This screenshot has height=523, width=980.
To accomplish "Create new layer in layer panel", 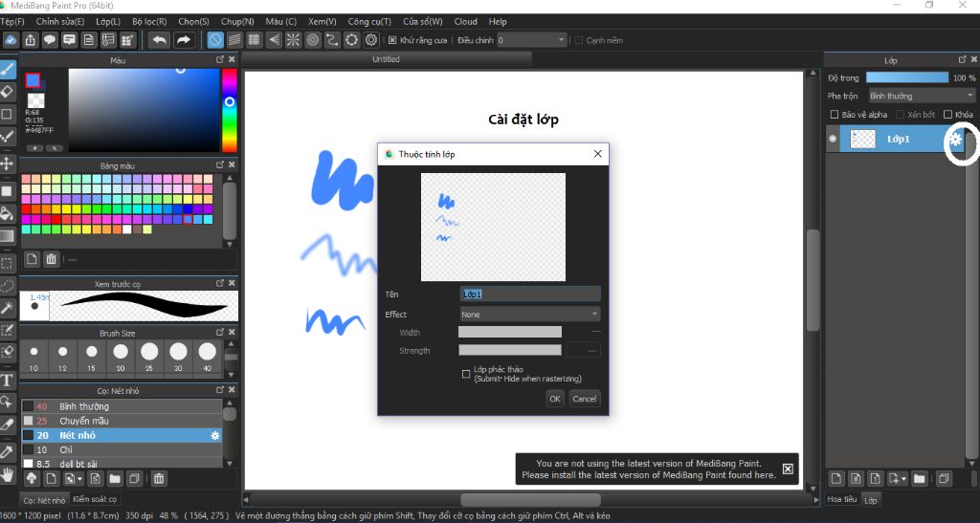I will point(836,479).
